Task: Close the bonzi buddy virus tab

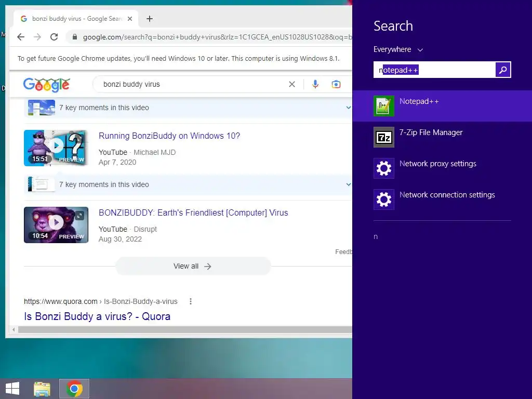Action: (129, 19)
